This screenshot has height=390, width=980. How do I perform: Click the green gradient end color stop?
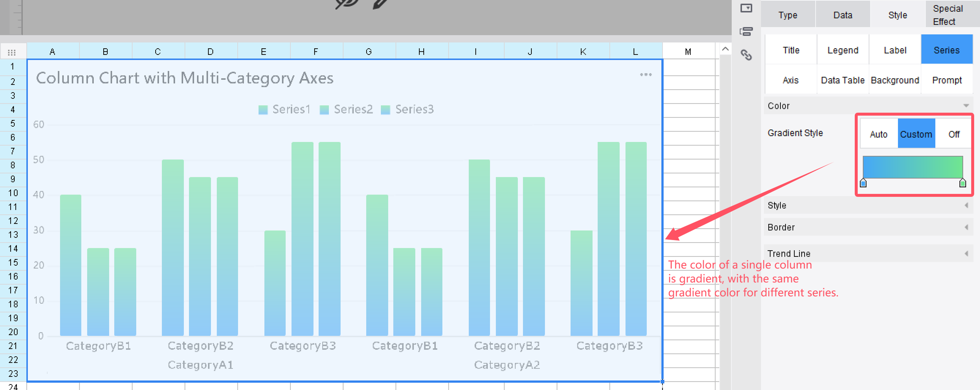click(x=962, y=183)
